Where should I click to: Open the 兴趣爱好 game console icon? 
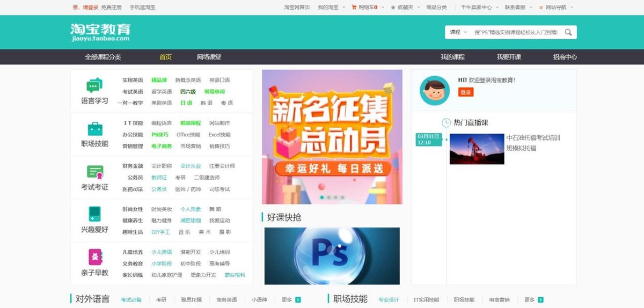94,214
